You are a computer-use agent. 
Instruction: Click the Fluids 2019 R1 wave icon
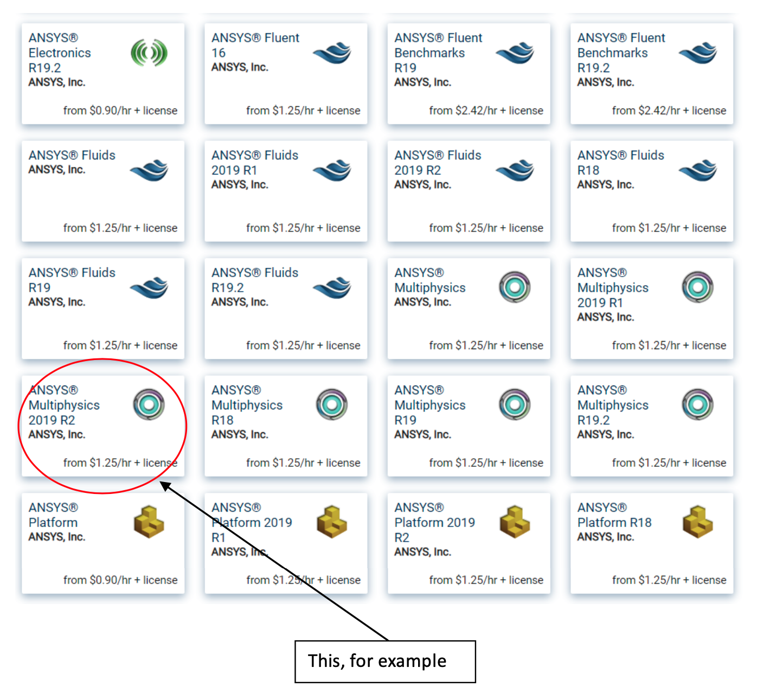332,170
